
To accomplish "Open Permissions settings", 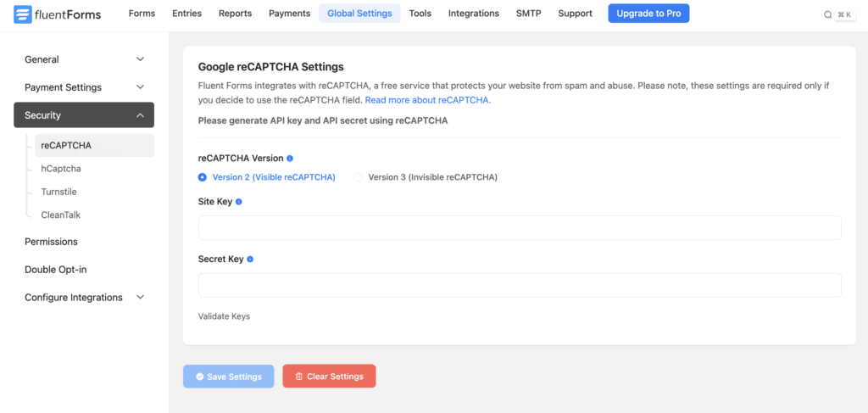I will pyautogui.click(x=51, y=242).
